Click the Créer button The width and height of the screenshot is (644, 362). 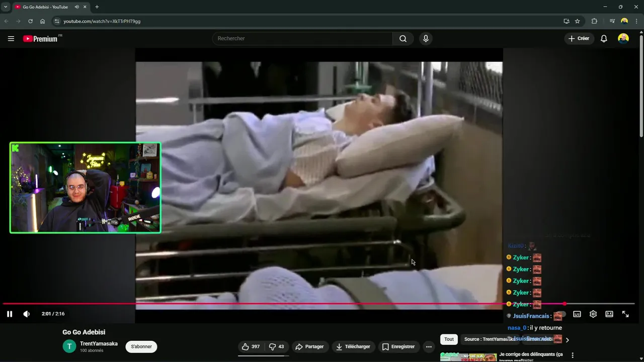[x=579, y=39]
